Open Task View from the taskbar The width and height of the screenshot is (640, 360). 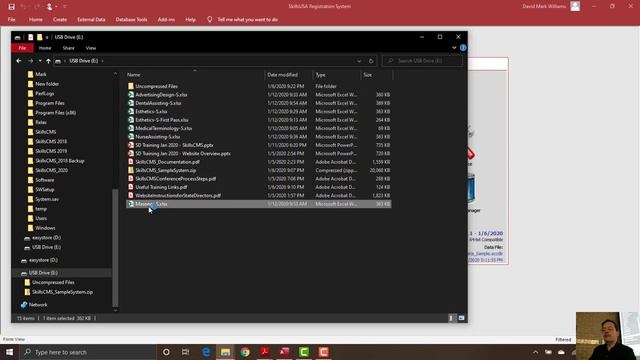tap(185, 352)
